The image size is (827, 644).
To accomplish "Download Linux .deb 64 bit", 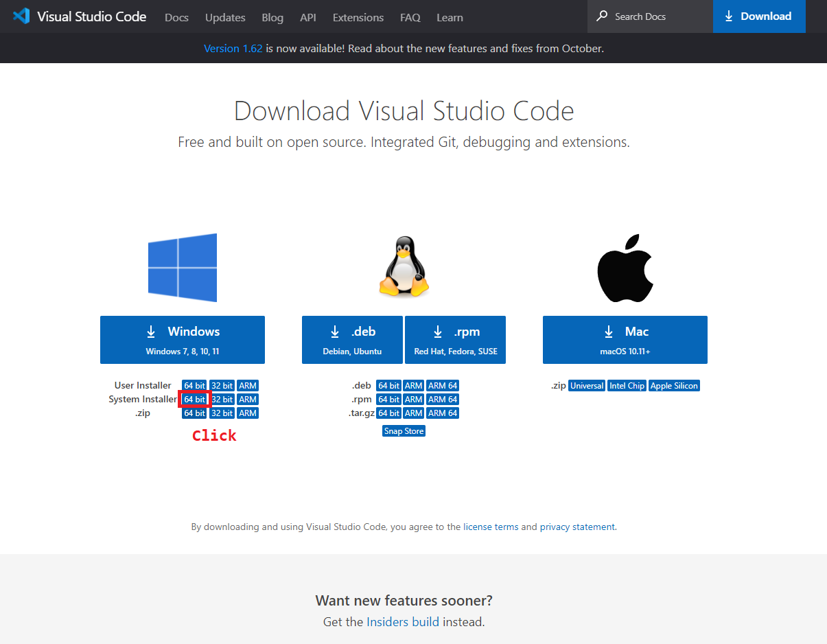I will click(x=388, y=386).
